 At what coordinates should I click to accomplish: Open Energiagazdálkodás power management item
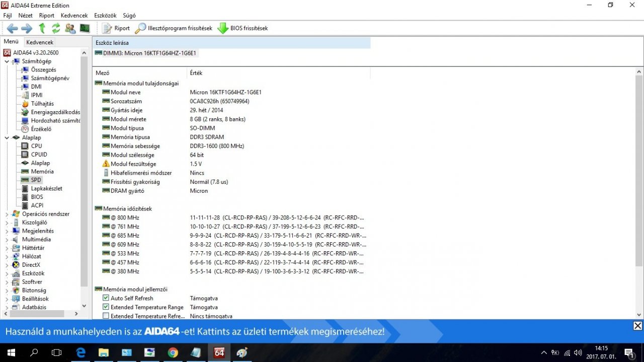click(55, 112)
